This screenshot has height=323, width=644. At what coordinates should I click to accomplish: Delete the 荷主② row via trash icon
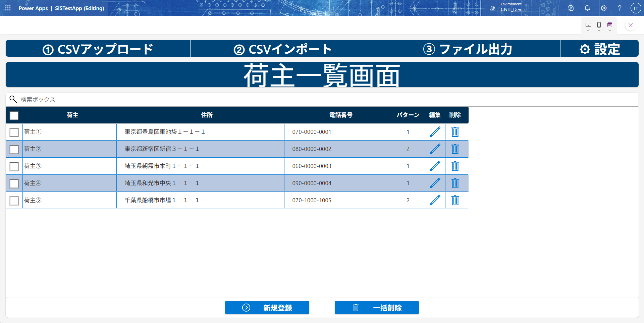click(455, 149)
